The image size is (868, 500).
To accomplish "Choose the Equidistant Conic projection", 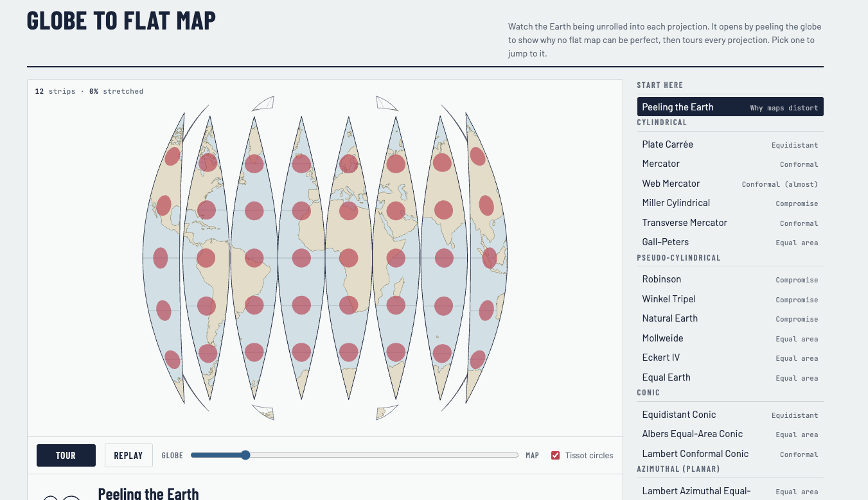I will point(730,415).
